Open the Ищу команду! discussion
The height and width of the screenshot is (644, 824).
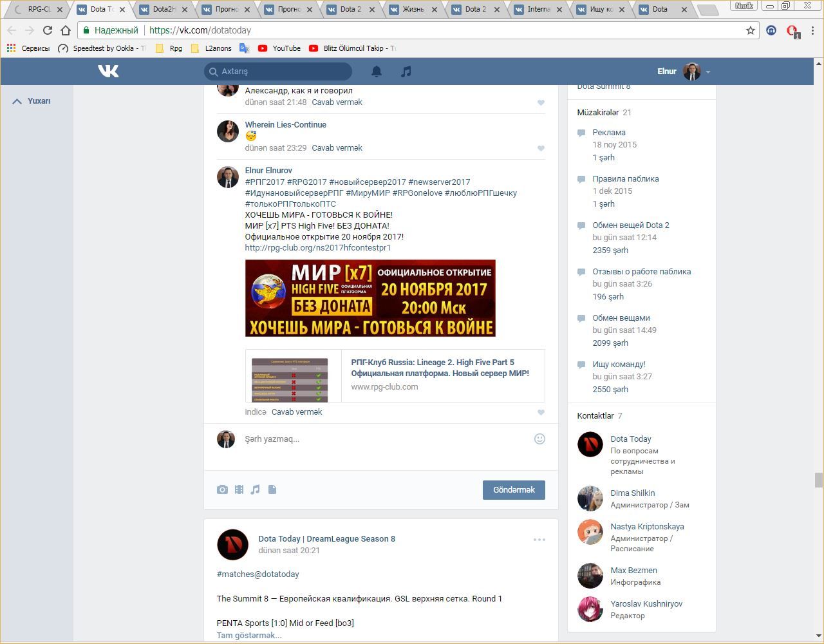click(x=619, y=365)
